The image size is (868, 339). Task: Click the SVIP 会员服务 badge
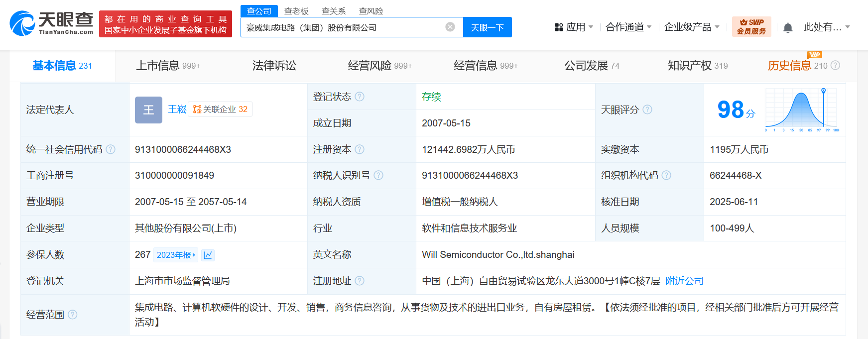click(751, 27)
